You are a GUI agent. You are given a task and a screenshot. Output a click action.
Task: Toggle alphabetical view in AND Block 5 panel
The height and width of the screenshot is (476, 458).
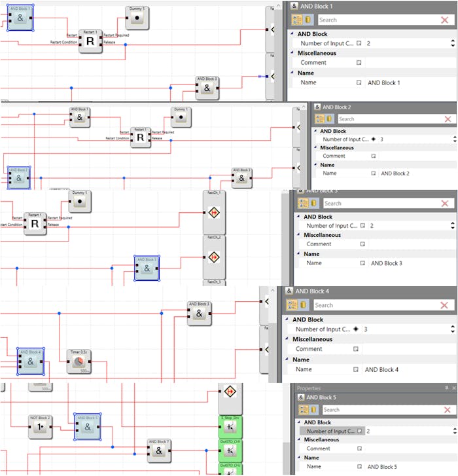(313, 409)
